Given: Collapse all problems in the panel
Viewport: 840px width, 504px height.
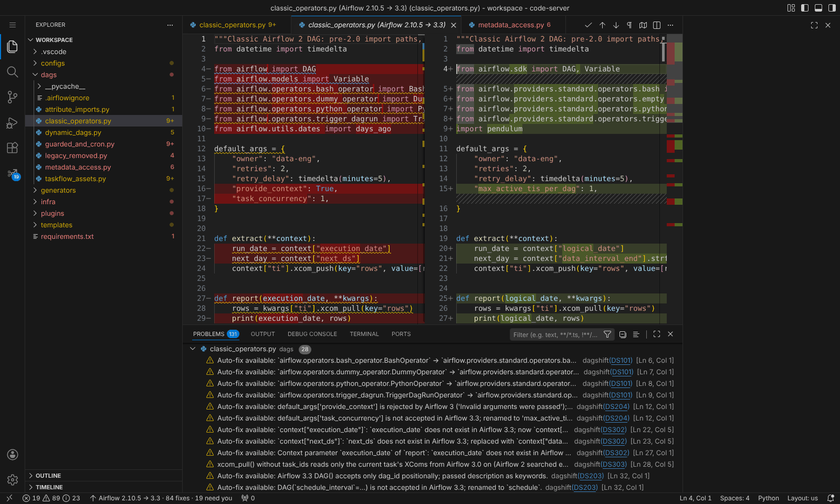Looking at the screenshot, I should coord(623,334).
